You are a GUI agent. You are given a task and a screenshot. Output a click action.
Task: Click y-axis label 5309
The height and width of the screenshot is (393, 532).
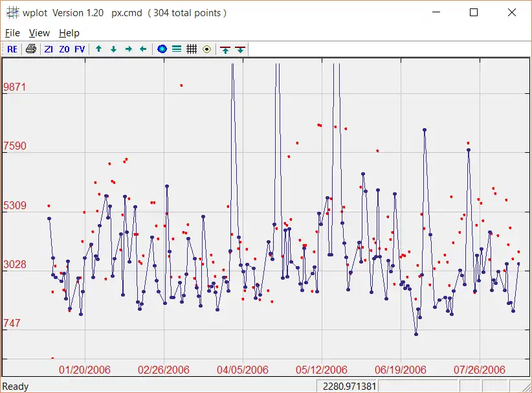[15, 205]
